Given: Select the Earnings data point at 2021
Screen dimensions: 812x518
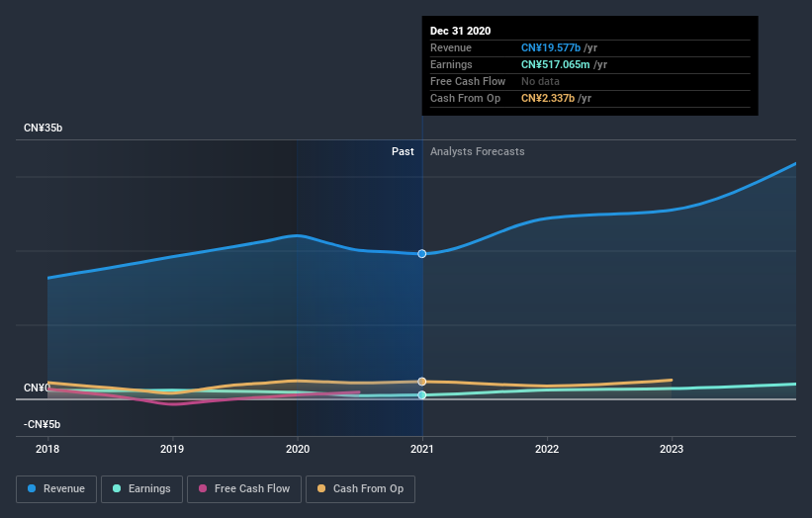Looking at the screenshot, I should (x=422, y=394).
